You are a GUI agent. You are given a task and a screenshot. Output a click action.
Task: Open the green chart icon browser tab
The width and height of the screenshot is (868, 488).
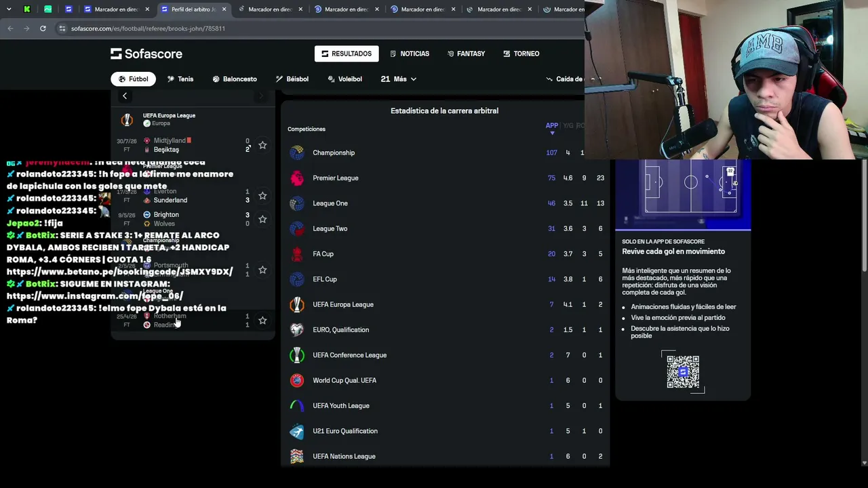click(x=48, y=9)
